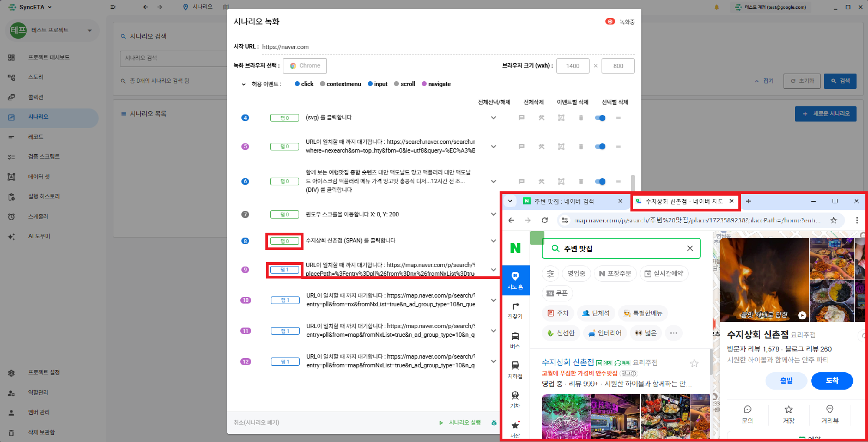The image size is (868, 442).
Task: Select 버스 in the Naver map sidebar
Action: 515,341
